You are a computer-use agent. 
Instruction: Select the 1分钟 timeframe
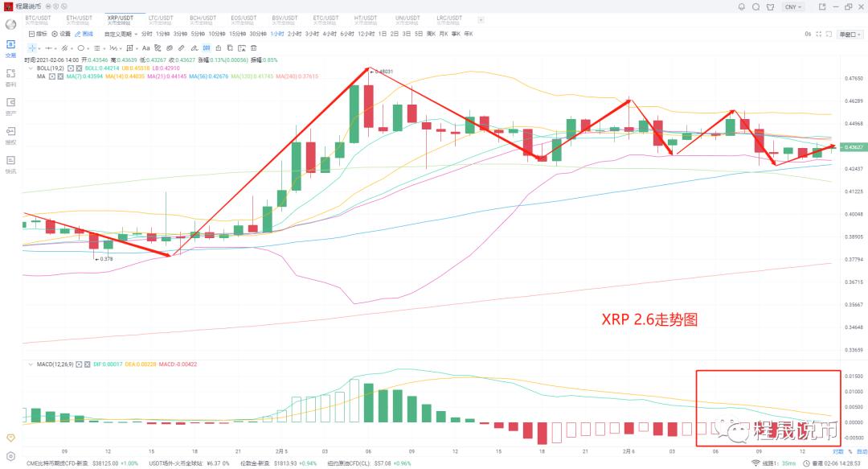pos(162,34)
